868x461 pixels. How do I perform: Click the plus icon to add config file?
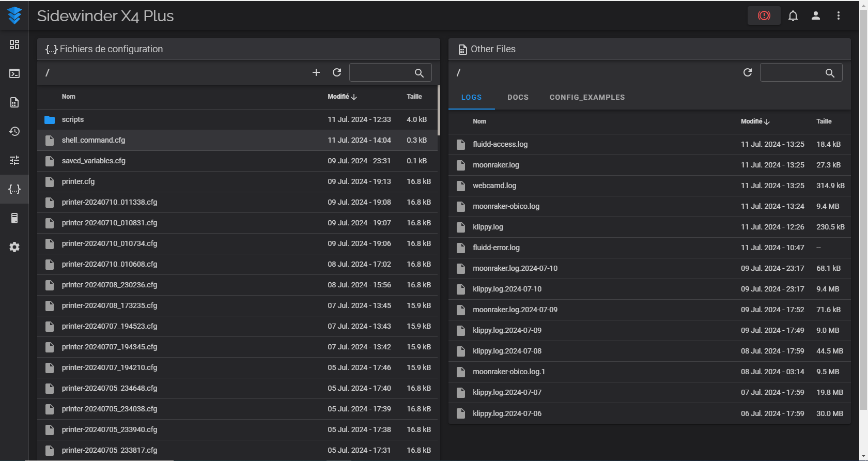point(316,72)
